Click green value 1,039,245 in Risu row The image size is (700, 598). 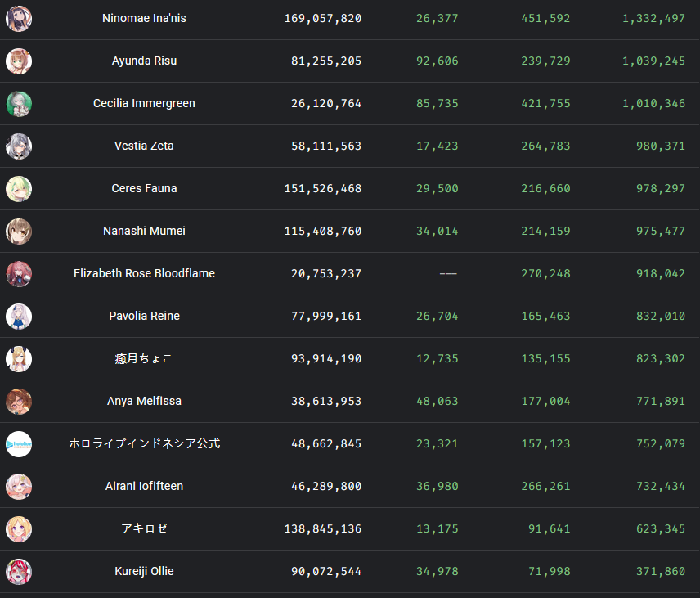coord(653,61)
